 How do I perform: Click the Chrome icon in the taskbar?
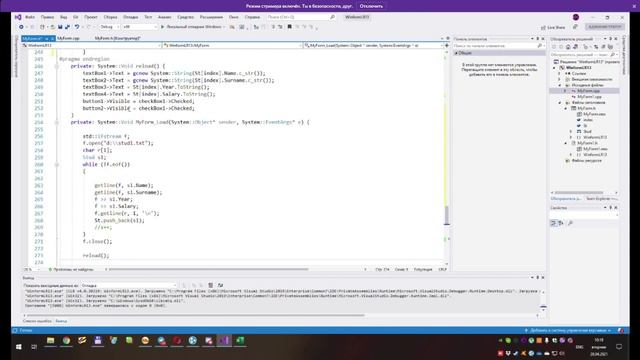(x=66, y=340)
